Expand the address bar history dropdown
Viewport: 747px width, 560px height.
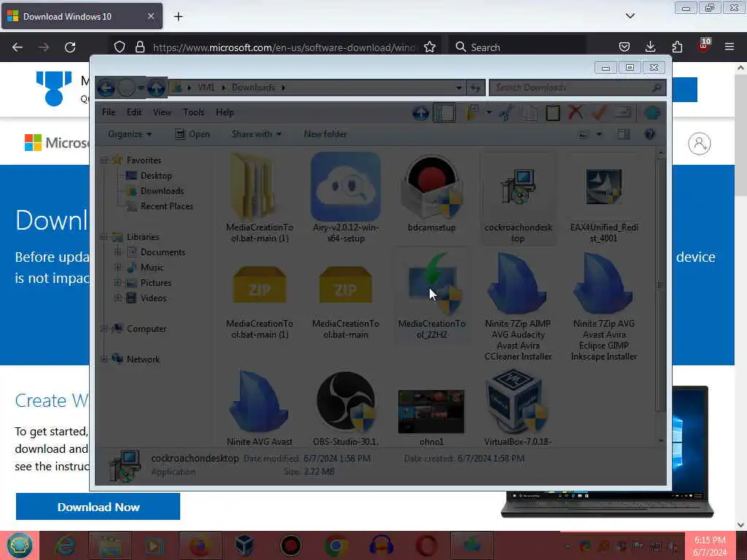458,87
